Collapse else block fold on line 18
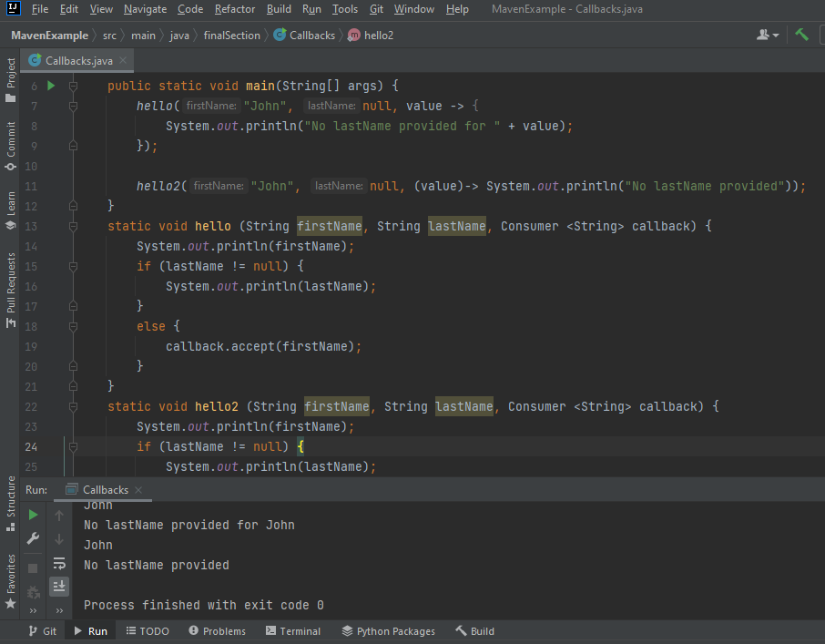The width and height of the screenshot is (825, 644). click(73, 326)
